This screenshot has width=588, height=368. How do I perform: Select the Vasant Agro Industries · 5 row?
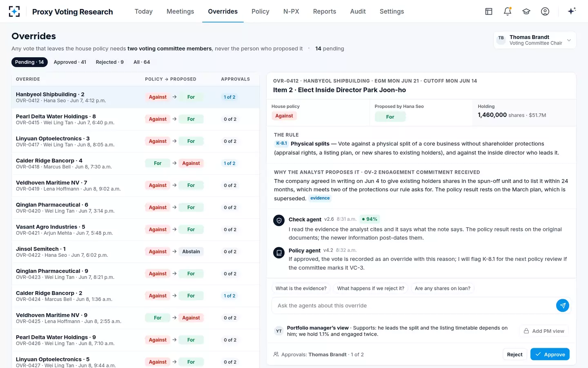tap(136, 230)
